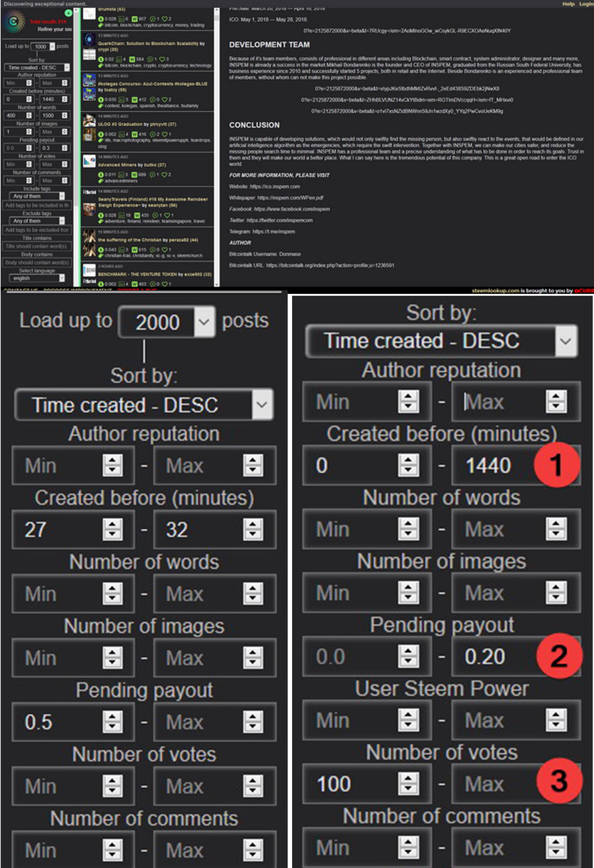Click dollar payout icon on QuarkChain post
The height and width of the screenshot is (868, 594).
pyautogui.click(x=101, y=59)
